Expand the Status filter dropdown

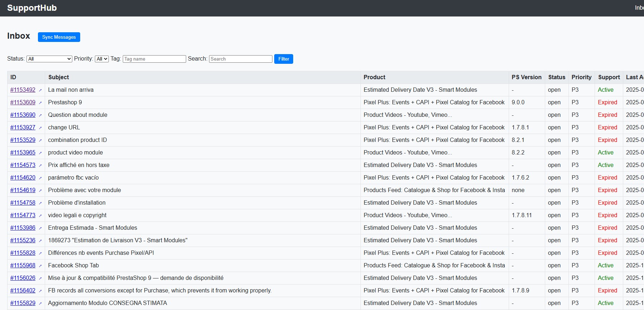click(49, 59)
